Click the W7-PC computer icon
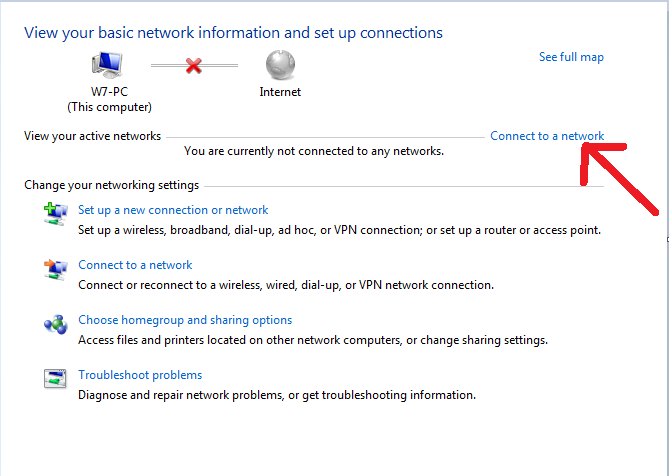 (107, 65)
